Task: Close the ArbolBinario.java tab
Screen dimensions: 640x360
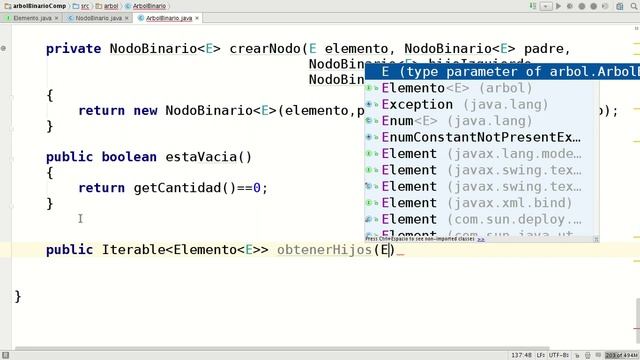Action: 197,18
